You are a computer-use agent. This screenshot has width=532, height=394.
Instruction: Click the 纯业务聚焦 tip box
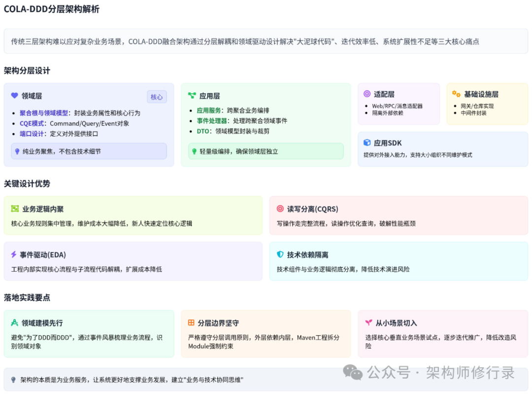[89, 151]
